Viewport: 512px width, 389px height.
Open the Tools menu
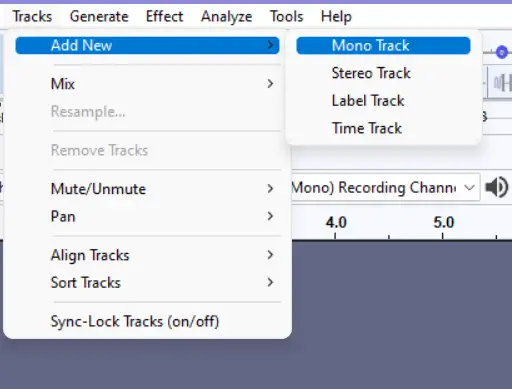click(x=286, y=16)
